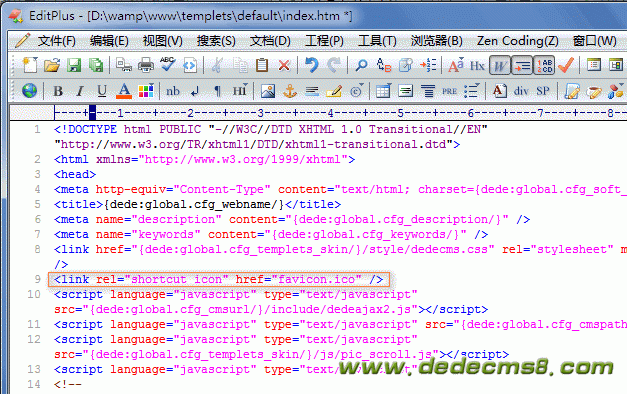Apply underline with the U icon
627x394 pixels.
coord(102,91)
